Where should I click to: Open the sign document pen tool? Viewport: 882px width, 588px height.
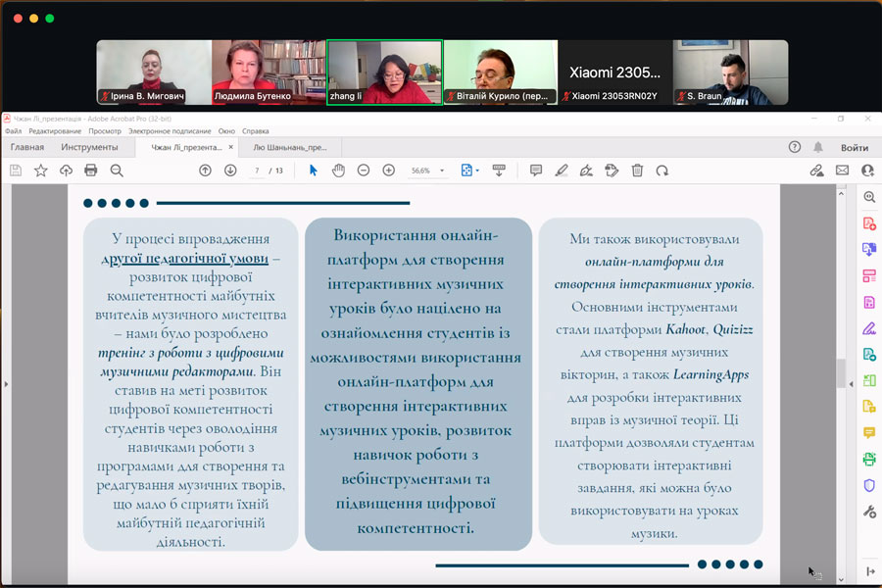pos(586,170)
